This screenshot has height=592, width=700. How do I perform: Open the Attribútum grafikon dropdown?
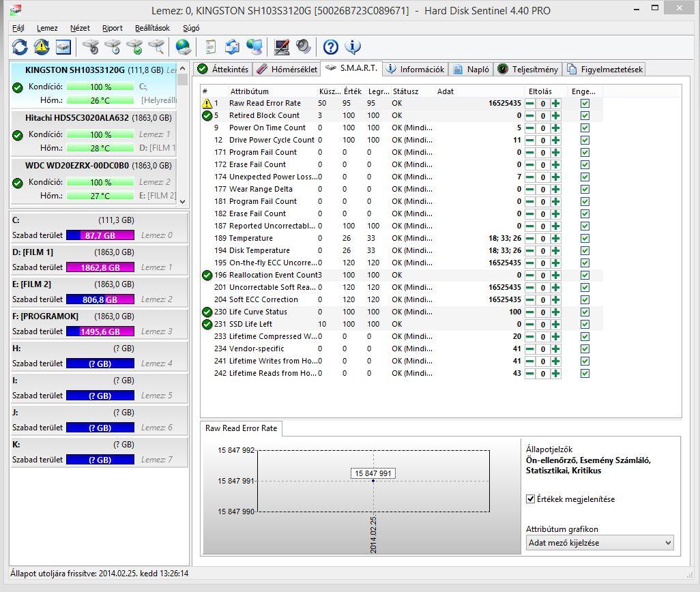click(x=599, y=543)
